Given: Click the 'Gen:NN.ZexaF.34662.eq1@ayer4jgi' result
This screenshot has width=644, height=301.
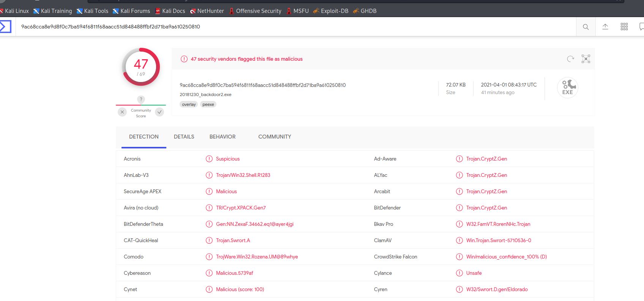Looking at the screenshot, I should pyautogui.click(x=255, y=224).
